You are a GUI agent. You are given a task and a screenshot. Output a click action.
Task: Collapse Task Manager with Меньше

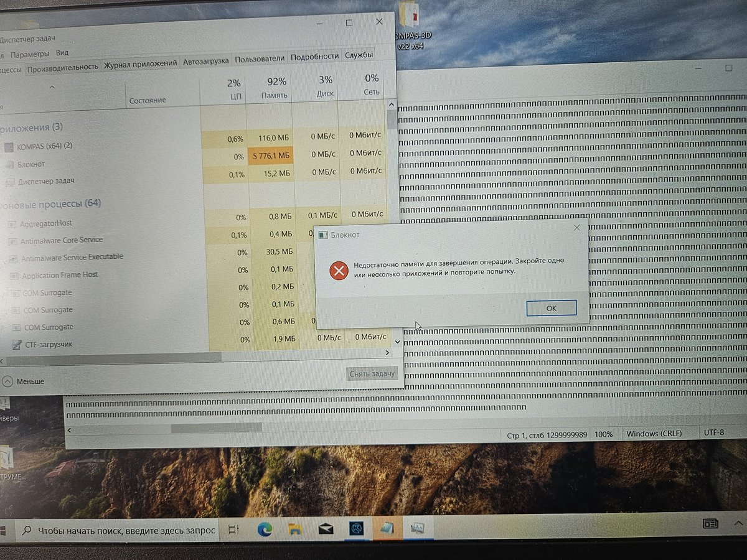coord(23,381)
